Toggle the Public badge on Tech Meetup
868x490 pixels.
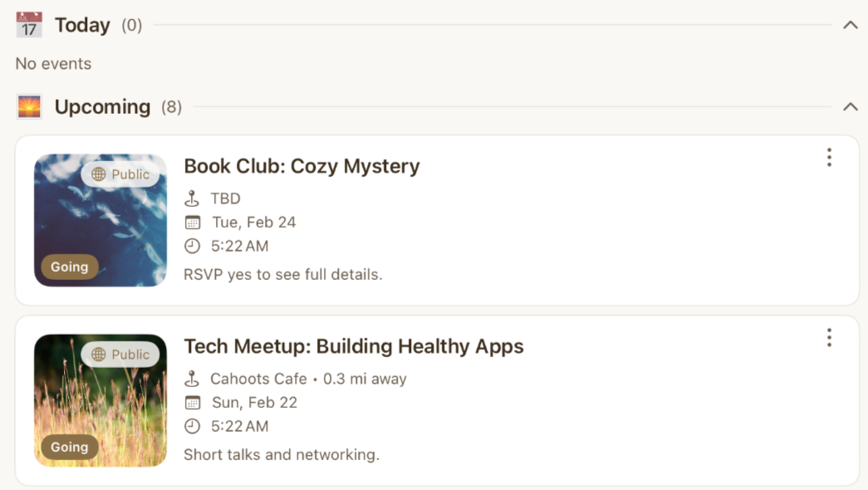(120, 354)
